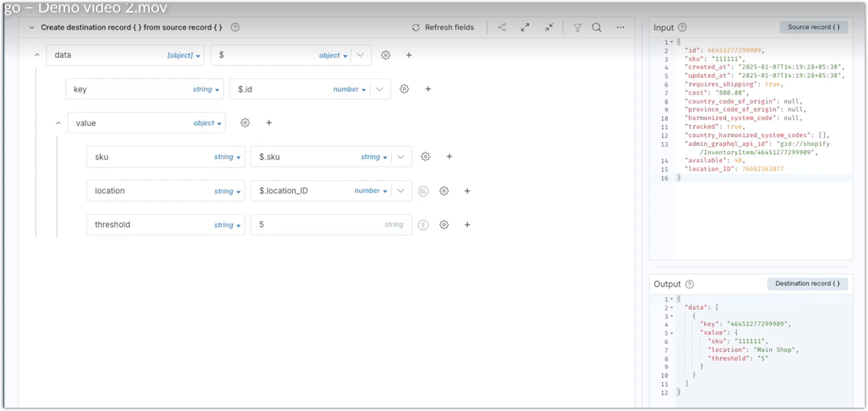This screenshot has height=411, width=868.
Task: Click the plus icon on sku row
Action: click(x=449, y=156)
